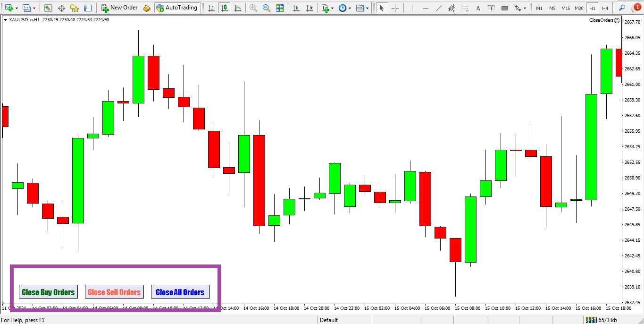This screenshot has width=644, height=324.
Task: Switch to the M15 timeframe
Action: [x=565, y=8]
